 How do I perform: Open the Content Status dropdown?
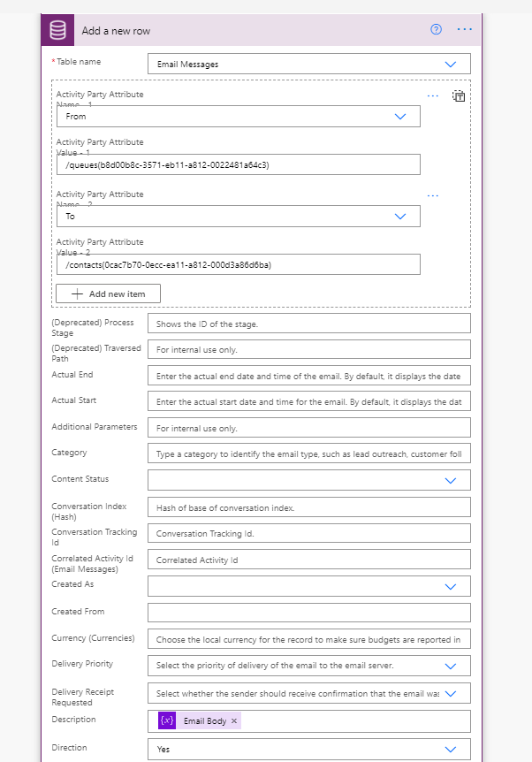click(451, 480)
